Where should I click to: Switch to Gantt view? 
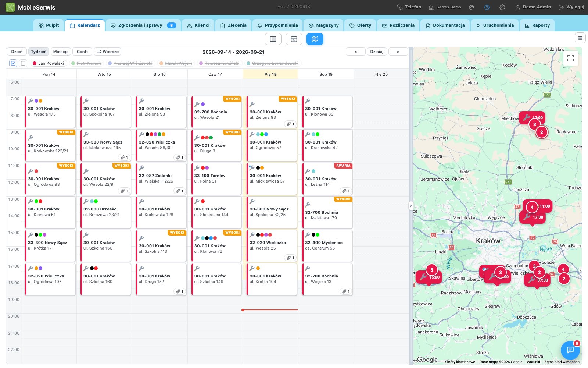[x=82, y=52]
